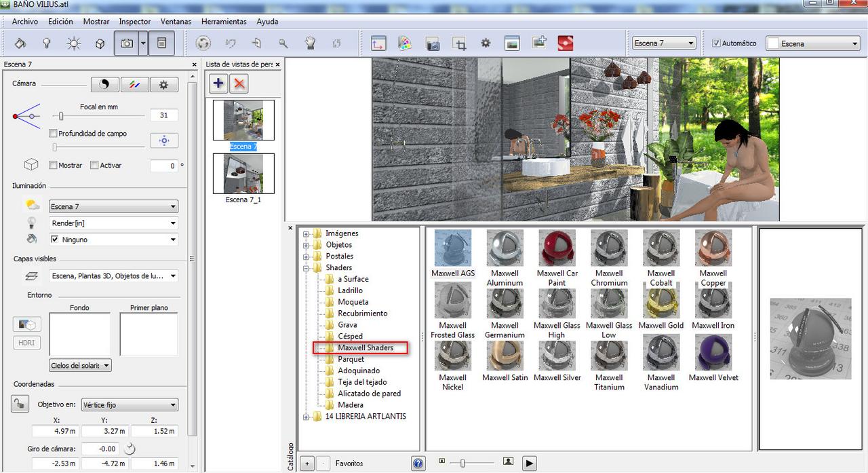Click the focal length value field
This screenshot has height=473, width=868.
[163, 115]
